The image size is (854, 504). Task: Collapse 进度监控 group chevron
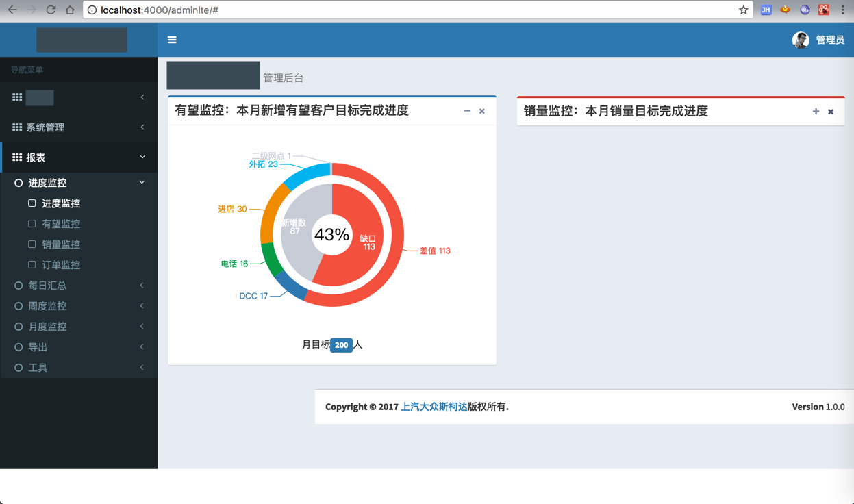[x=142, y=183]
